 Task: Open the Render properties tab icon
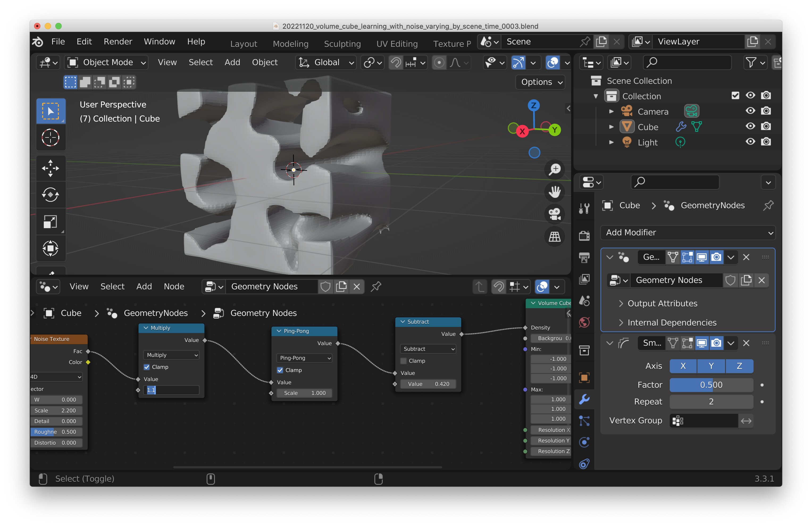(584, 236)
